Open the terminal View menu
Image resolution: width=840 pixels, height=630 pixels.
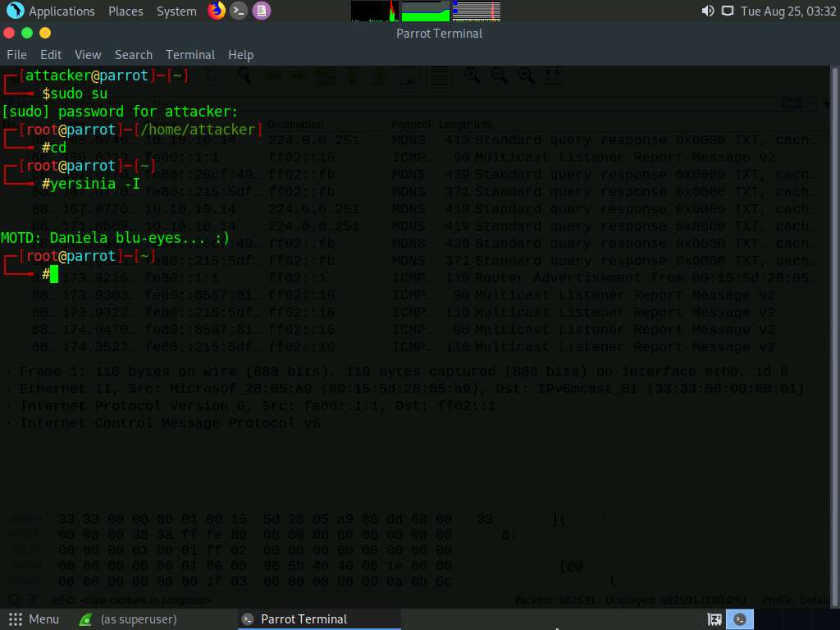tap(88, 55)
